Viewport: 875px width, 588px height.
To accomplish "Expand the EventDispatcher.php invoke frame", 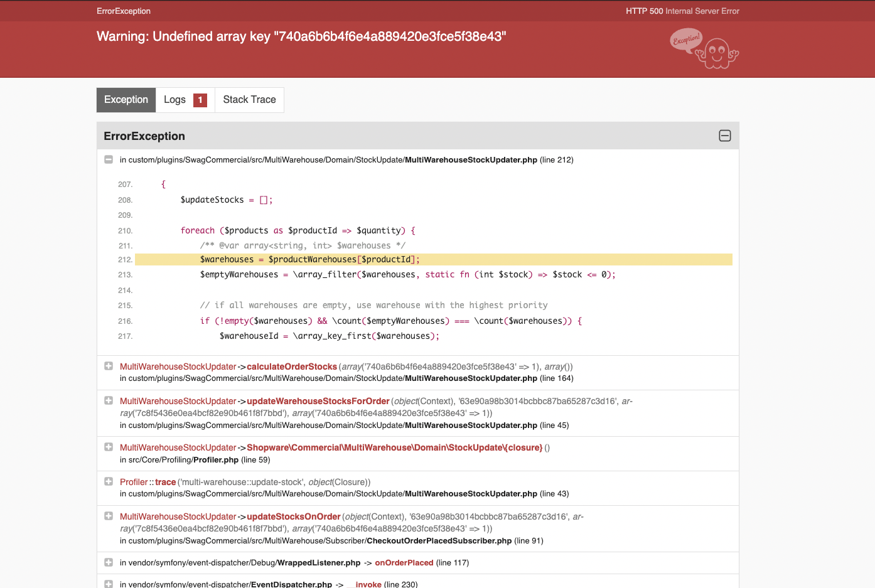I will [109, 584].
